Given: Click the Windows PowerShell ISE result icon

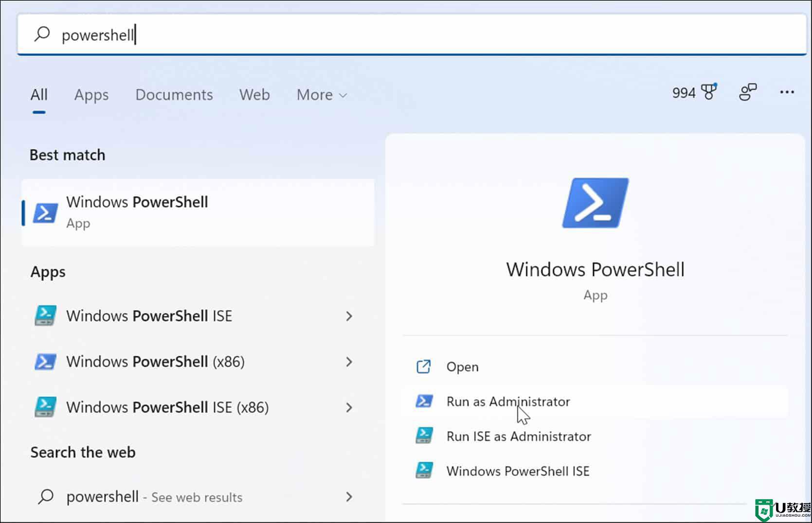Looking at the screenshot, I should (45, 315).
